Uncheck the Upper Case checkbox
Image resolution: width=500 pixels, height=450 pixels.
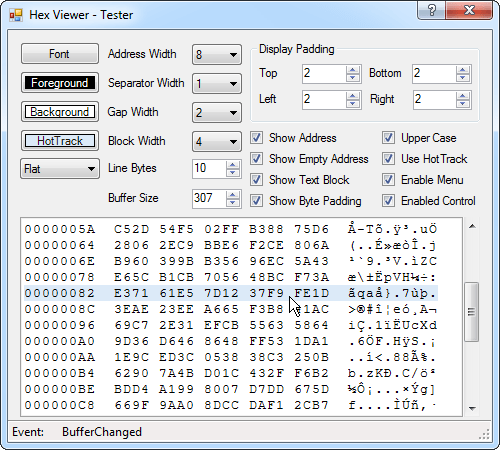point(388,138)
